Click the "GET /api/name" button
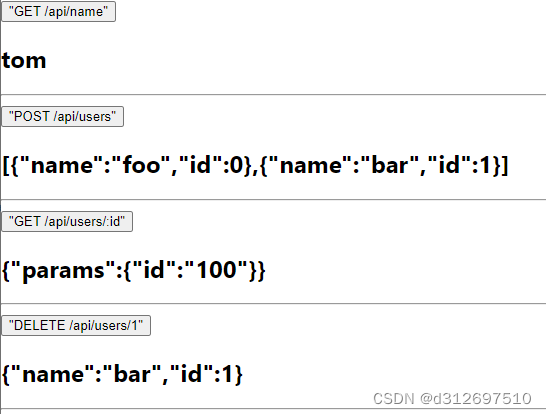 [58, 11]
